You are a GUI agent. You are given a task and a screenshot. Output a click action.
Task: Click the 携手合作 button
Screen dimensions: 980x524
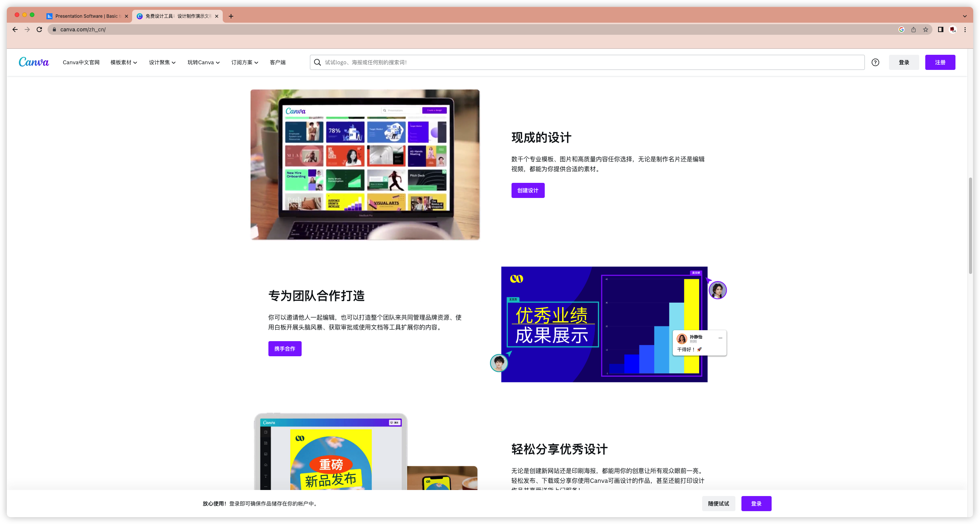(285, 348)
